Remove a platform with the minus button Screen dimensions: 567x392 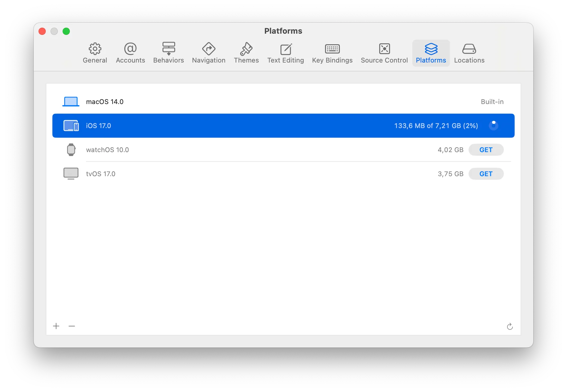click(x=72, y=326)
